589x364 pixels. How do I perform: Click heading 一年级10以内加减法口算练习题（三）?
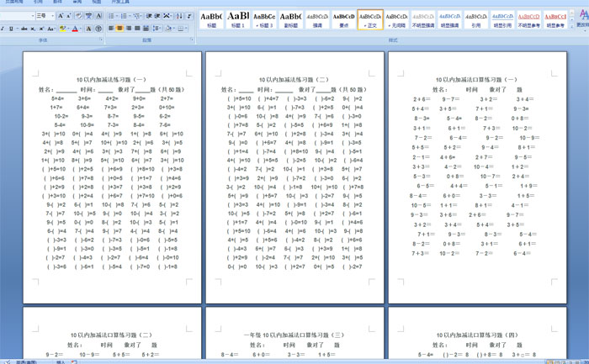(294, 335)
